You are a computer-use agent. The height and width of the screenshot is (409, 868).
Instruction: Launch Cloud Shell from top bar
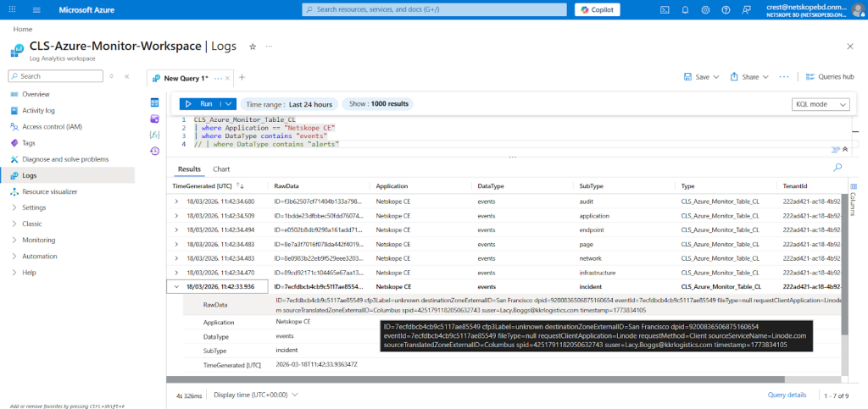point(665,9)
